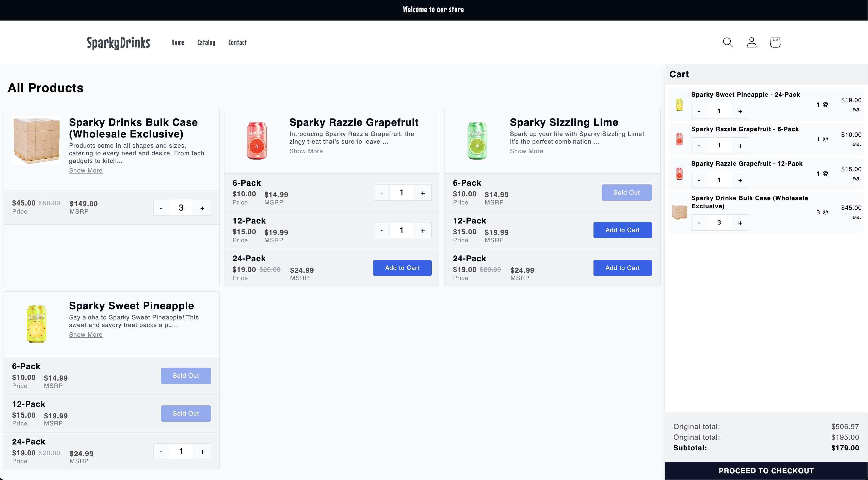Open the account login page

751,42
